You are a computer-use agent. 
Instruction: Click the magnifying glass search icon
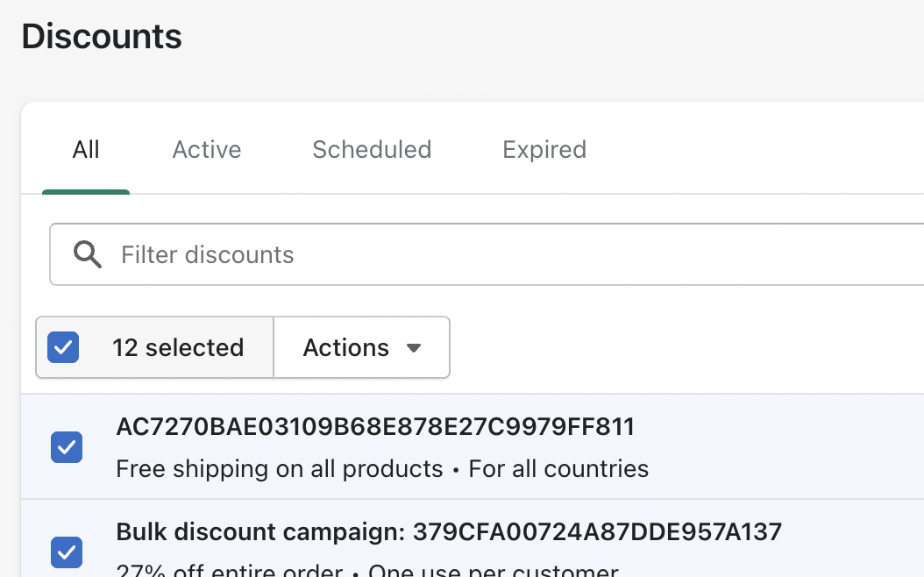(x=88, y=254)
